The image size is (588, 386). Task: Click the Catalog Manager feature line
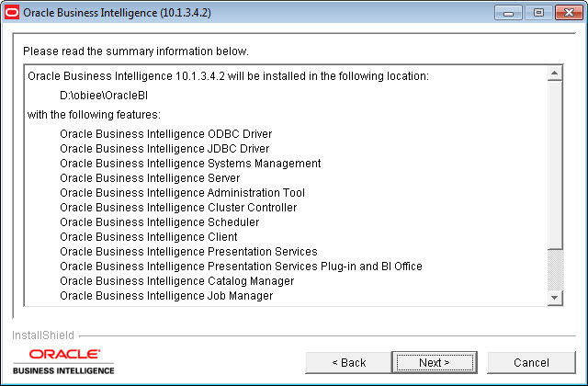pyautogui.click(x=177, y=281)
